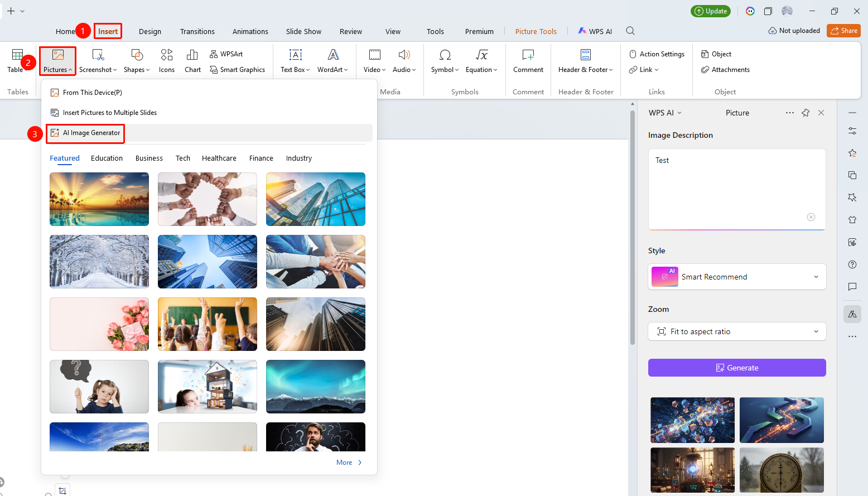Insert Smart Graphics
This screenshot has width=868, height=496.
pos(238,70)
